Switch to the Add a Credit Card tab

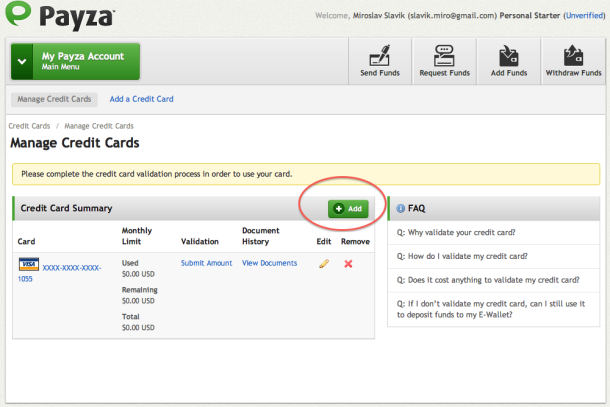[x=141, y=99]
